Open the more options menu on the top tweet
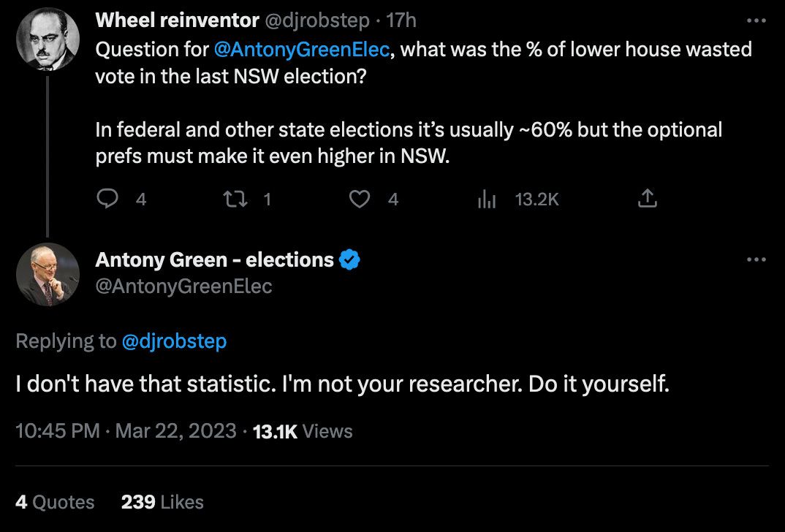This screenshot has height=532, width=785. [x=756, y=20]
